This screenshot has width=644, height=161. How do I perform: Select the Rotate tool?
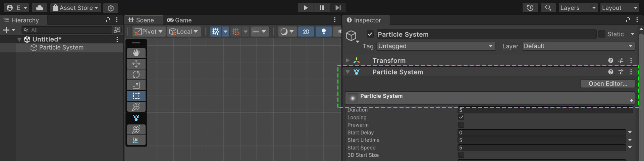coord(136,74)
